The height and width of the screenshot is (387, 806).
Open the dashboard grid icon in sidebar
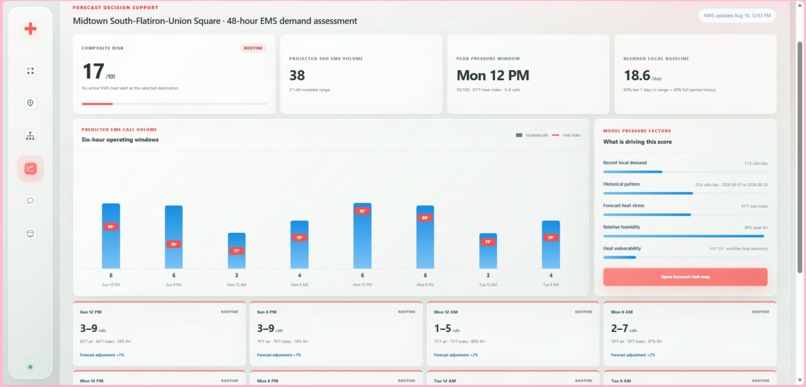click(x=30, y=71)
